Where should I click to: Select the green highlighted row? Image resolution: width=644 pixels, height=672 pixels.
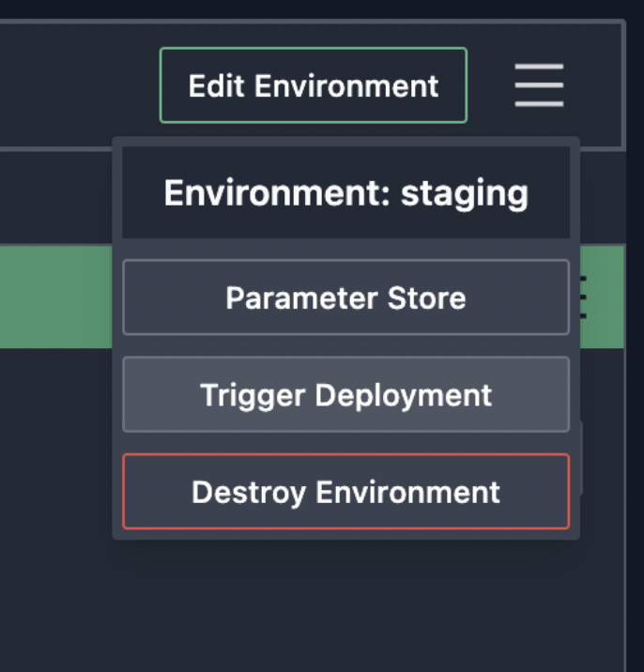click(x=56, y=297)
